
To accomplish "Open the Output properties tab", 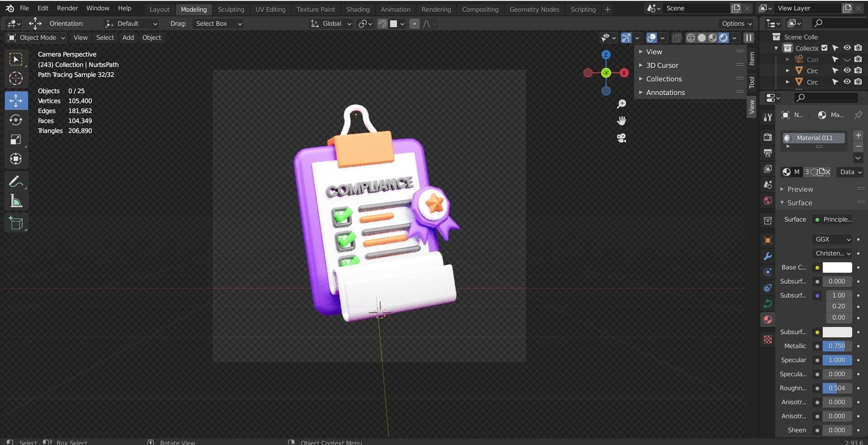I will coord(768,153).
